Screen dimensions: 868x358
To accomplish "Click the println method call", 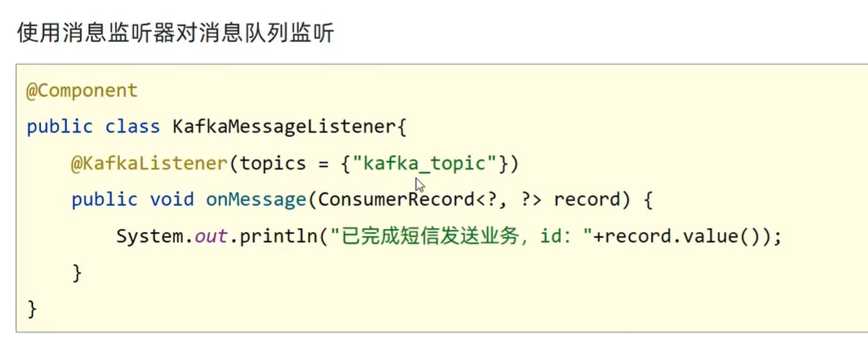I will pos(273,237).
